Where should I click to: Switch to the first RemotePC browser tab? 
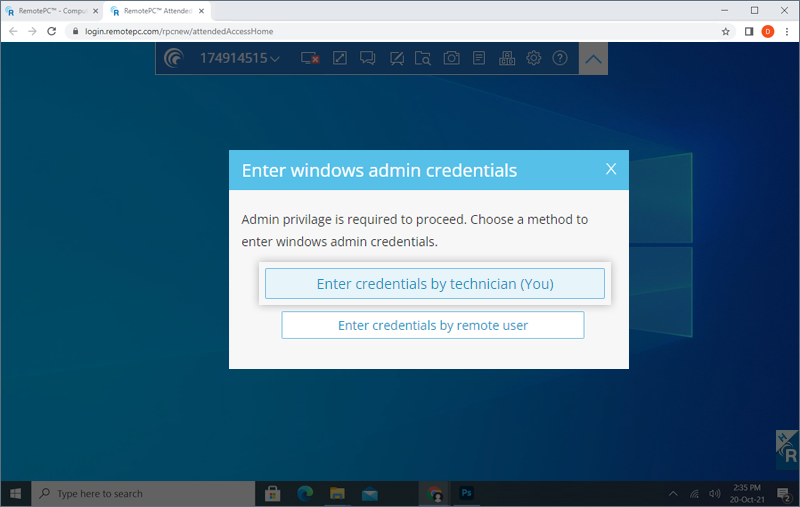[x=50, y=10]
